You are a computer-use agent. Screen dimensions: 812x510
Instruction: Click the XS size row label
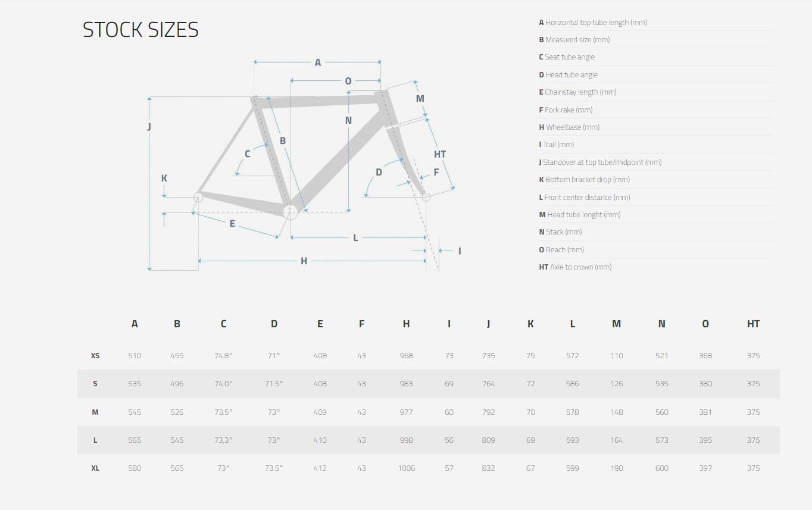(95, 356)
